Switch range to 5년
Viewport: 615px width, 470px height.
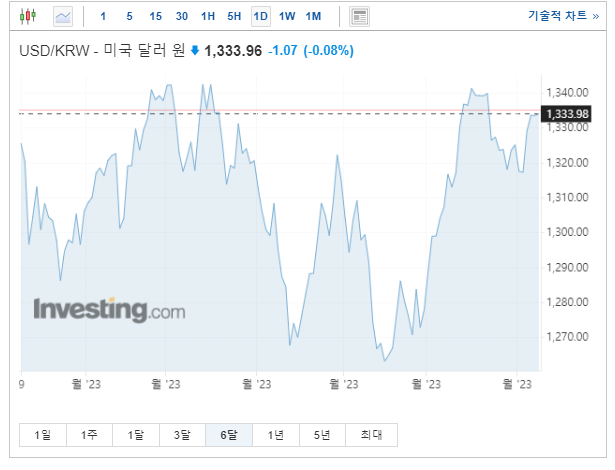[322, 435]
